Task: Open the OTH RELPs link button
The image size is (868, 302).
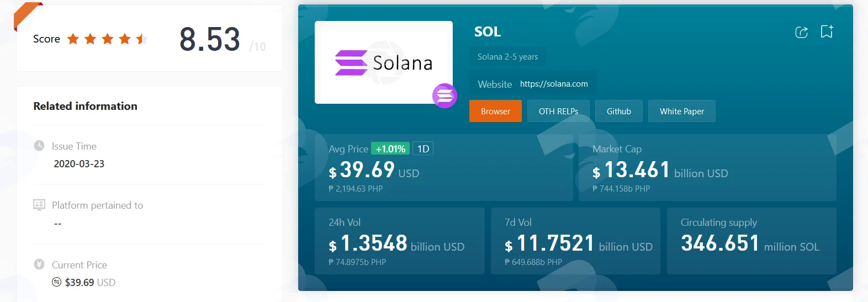Action: [x=558, y=111]
